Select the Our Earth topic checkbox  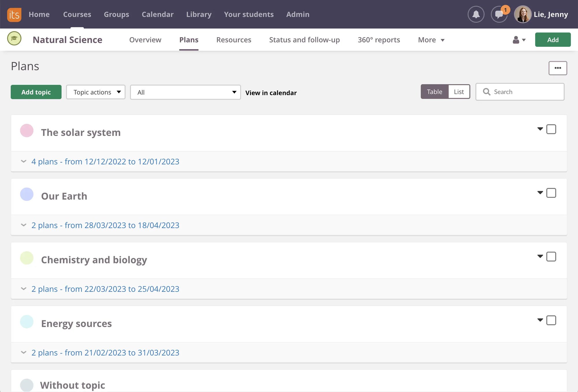click(x=551, y=193)
